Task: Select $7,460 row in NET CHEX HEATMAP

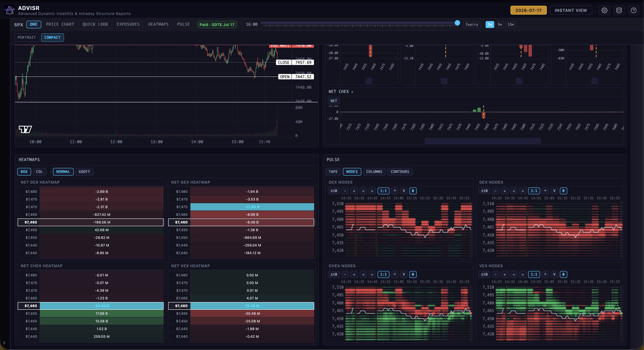Action: (x=91, y=306)
